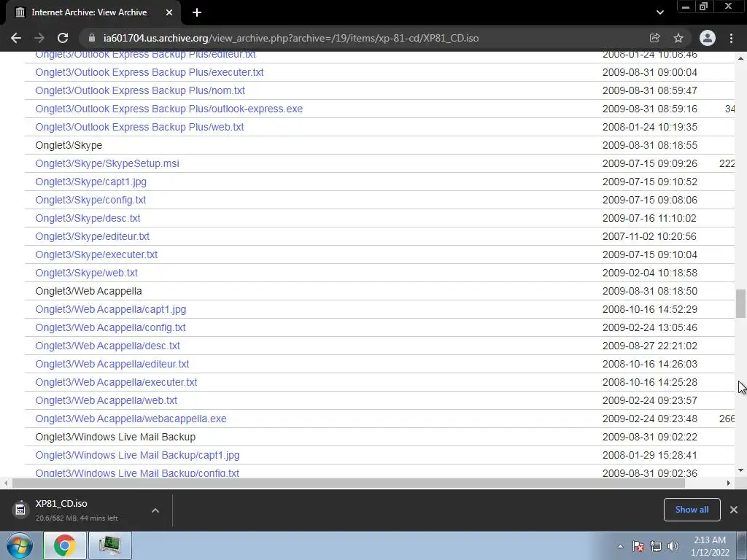Open outlook-express.exe link

[x=169, y=109]
